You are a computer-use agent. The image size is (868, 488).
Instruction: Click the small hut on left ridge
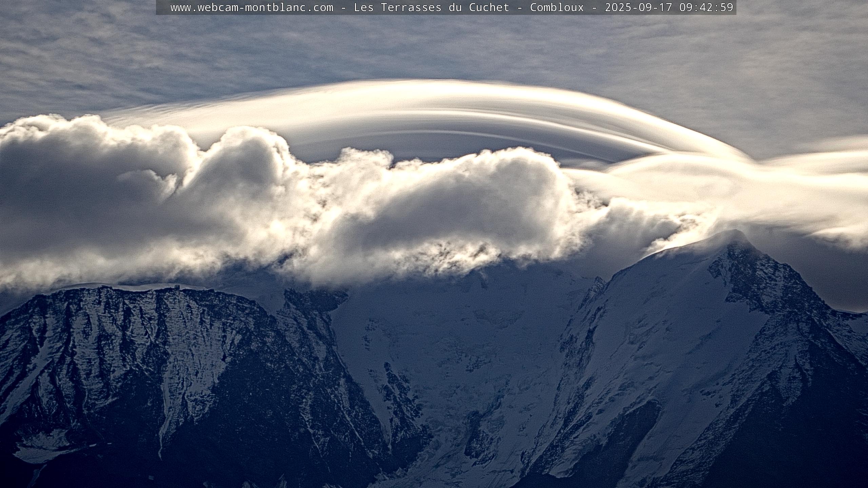pyautogui.click(x=177, y=287)
